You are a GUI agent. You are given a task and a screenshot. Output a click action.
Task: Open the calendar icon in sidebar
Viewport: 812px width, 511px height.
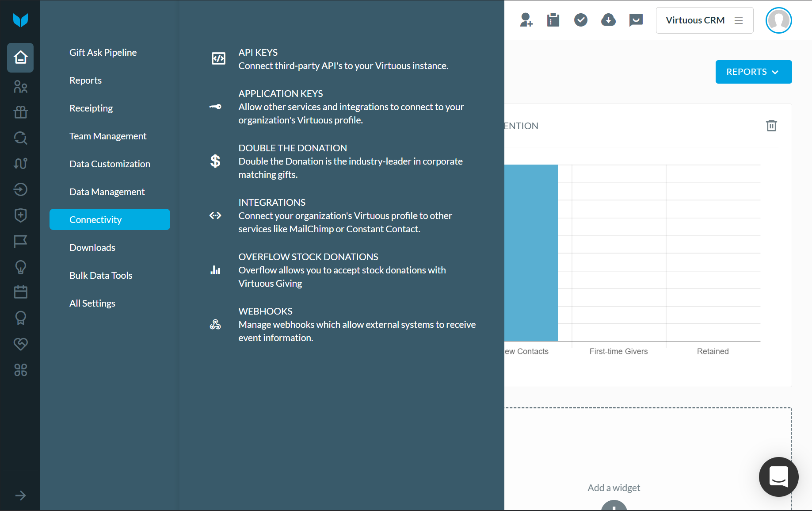pyautogui.click(x=20, y=292)
